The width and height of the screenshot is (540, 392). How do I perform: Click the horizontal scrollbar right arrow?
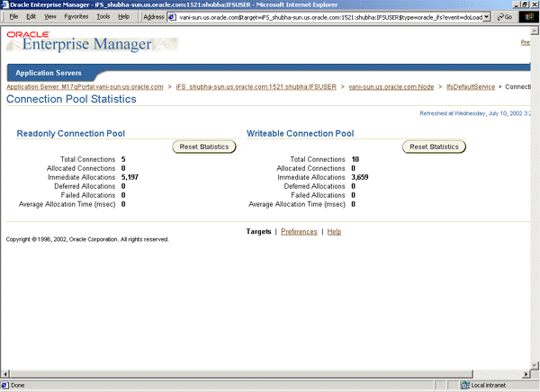coord(526,374)
